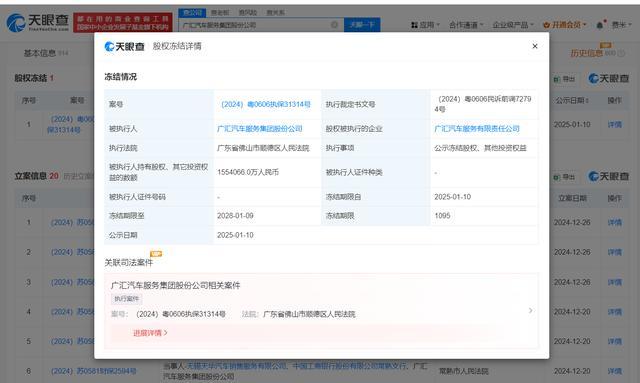Open the notification bell in the header
Viewport: 640px width, 383px height.
[600, 25]
